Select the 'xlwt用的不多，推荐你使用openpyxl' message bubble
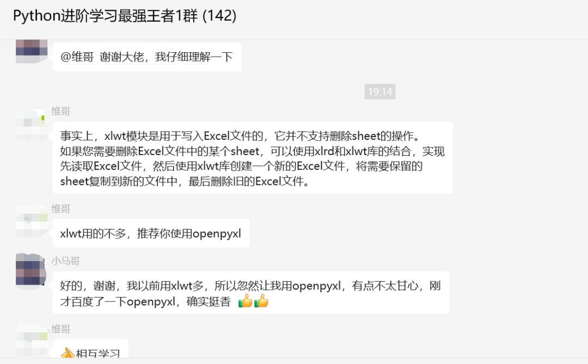This screenshot has width=588, height=364. [151, 233]
